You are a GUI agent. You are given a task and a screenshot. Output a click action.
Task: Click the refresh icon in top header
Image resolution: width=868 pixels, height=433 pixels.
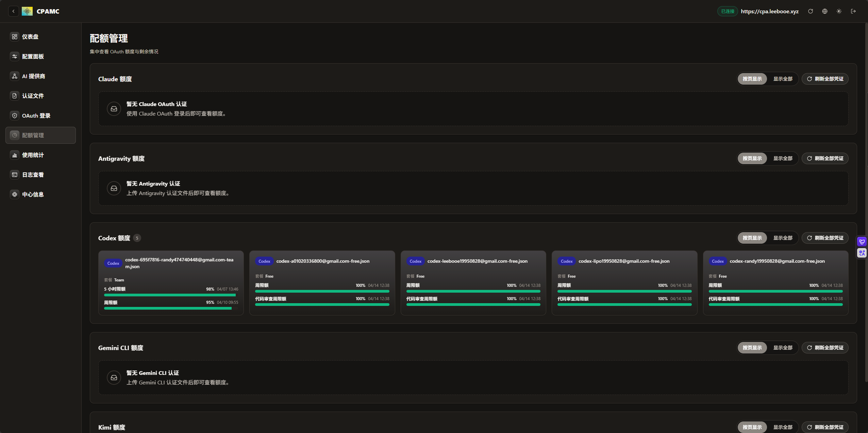pos(811,11)
